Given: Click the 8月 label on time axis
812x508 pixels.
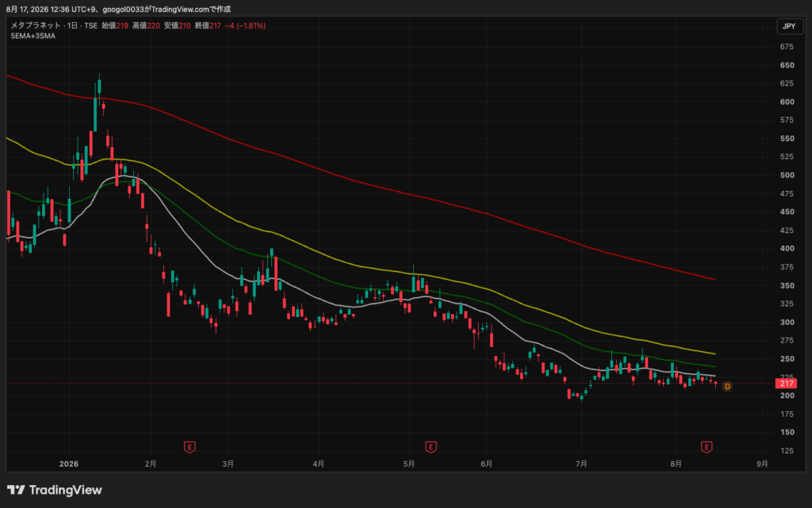Looking at the screenshot, I should (x=676, y=464).
